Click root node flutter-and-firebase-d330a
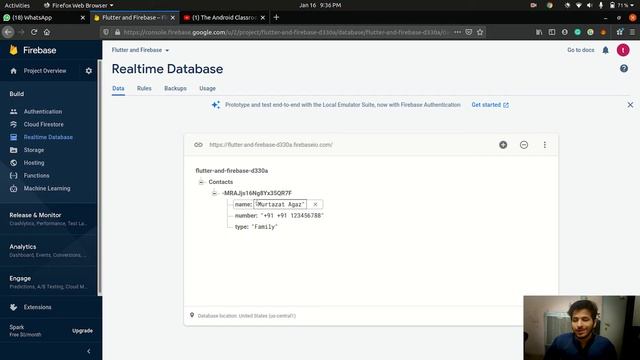640x360 pixels. 231,171
